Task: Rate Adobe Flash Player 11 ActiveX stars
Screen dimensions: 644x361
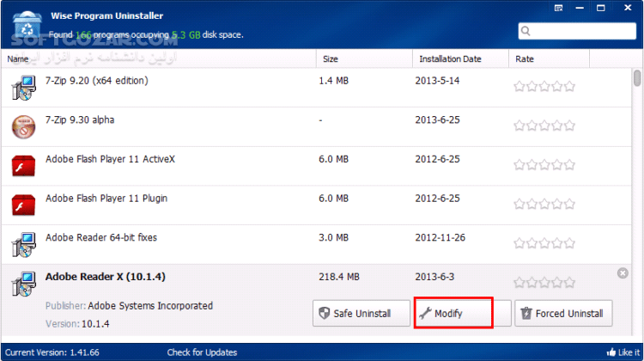Action: click(544, 165)
